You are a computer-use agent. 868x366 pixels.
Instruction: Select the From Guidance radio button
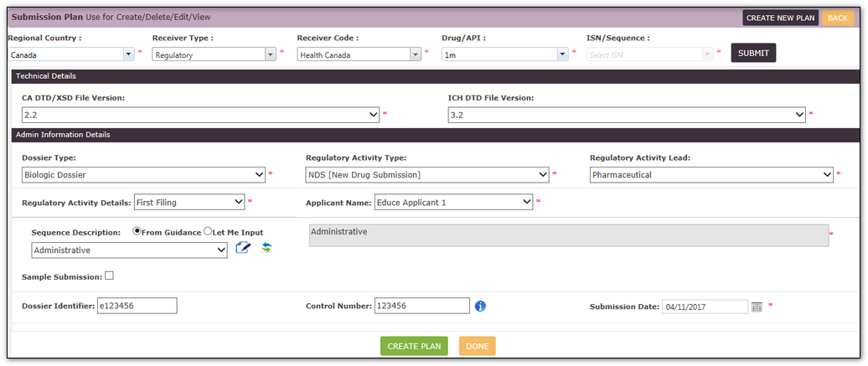(137, 231)
